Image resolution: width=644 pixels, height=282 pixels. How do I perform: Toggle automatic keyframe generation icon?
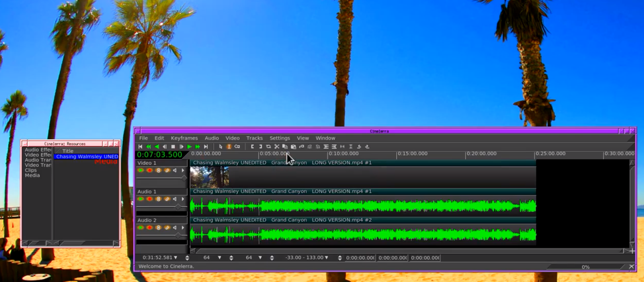(x=237, y=147)
